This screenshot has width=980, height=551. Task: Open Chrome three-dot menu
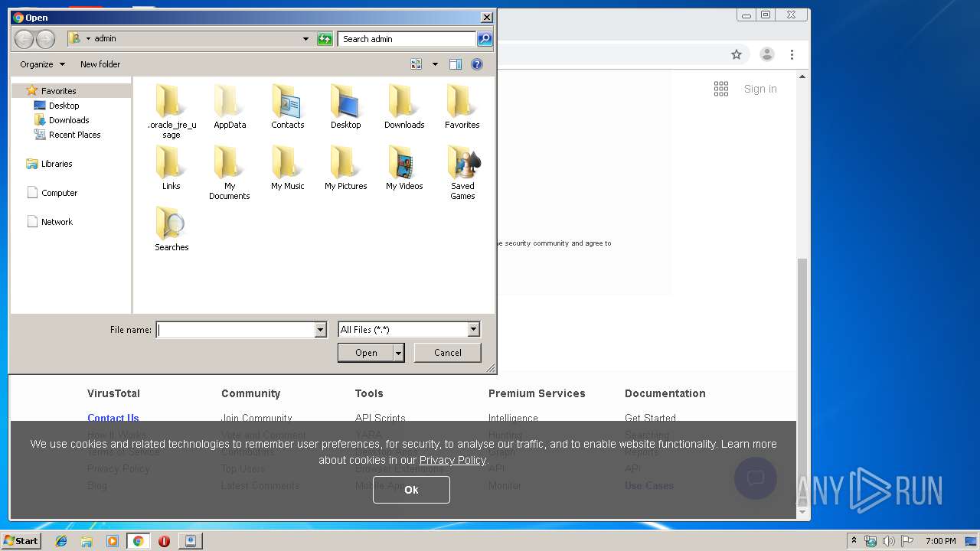[x=792, y=54]
